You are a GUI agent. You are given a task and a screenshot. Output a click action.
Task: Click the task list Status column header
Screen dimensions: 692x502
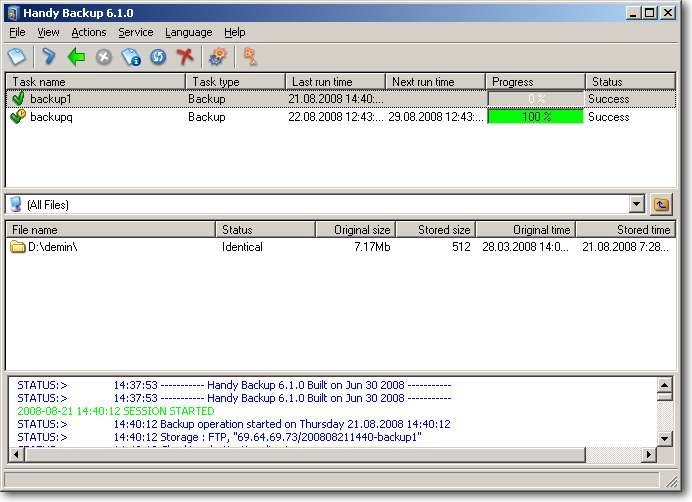point(631,82)
